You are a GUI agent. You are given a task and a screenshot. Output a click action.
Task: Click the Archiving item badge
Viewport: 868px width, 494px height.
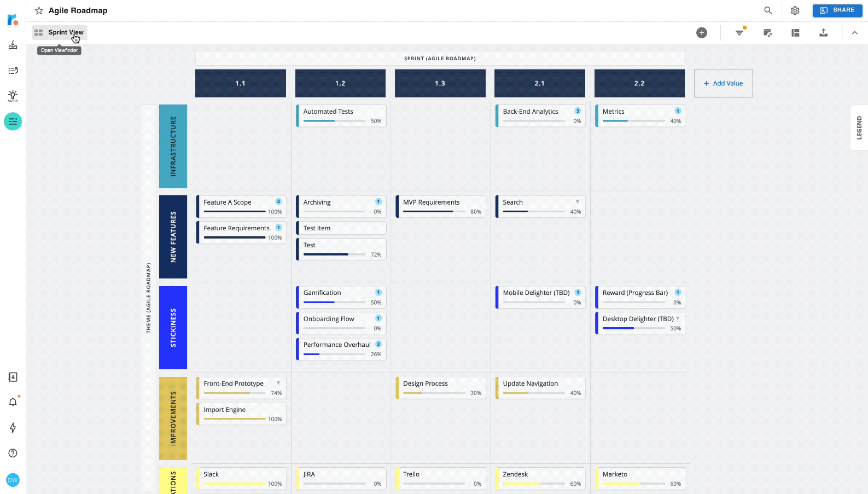point(378,202)
